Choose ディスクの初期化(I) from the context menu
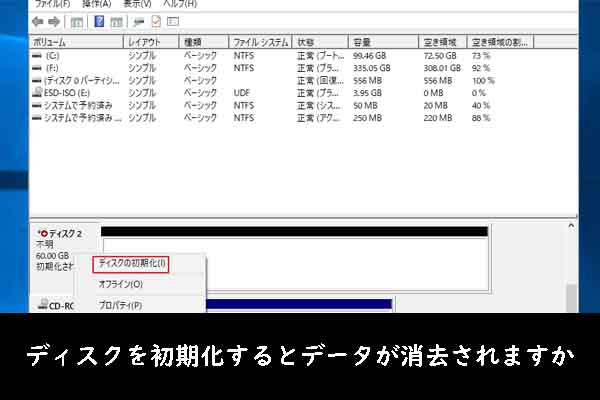Viewport: 600px width, 400px height. tap(132, 264)
